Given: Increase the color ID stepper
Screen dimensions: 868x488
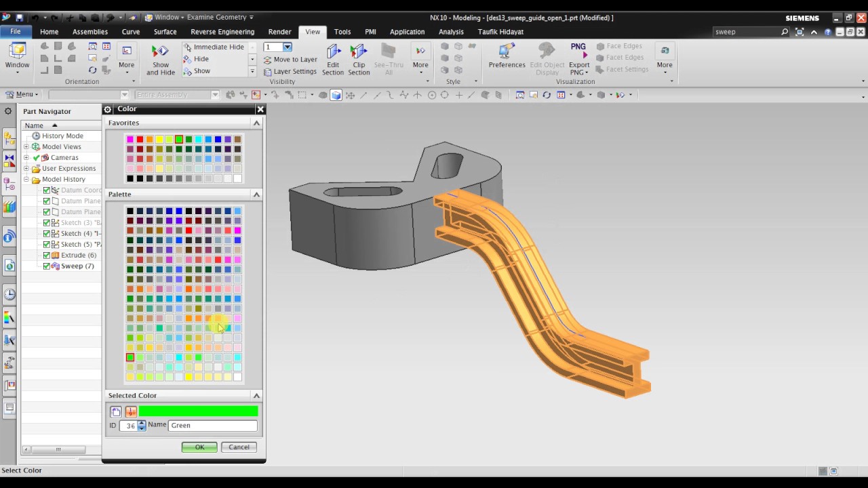Looking at the screenshot, I should point(141,423).
